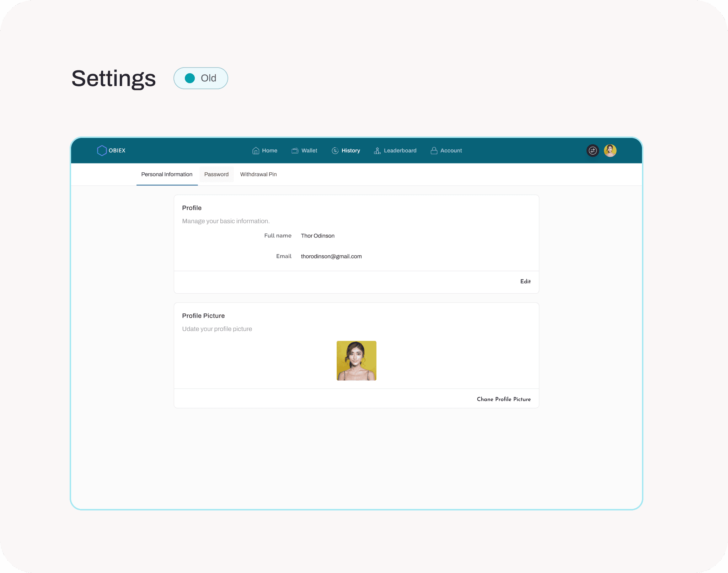Viewport: 728px width, 573px height.
Task: Go to Leaderboard nav label
Action: pos(400,151)
